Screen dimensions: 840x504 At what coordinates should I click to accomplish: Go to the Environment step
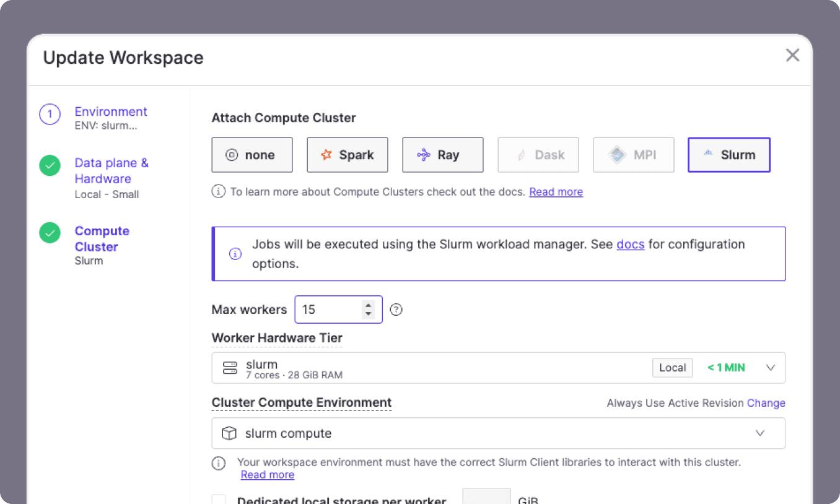click(x=111, y=111)
